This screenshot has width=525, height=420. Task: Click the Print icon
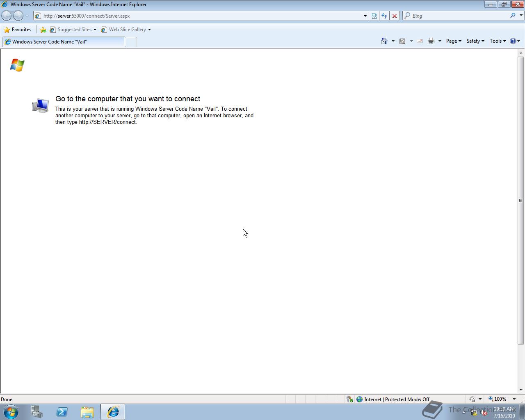(431, 41)
